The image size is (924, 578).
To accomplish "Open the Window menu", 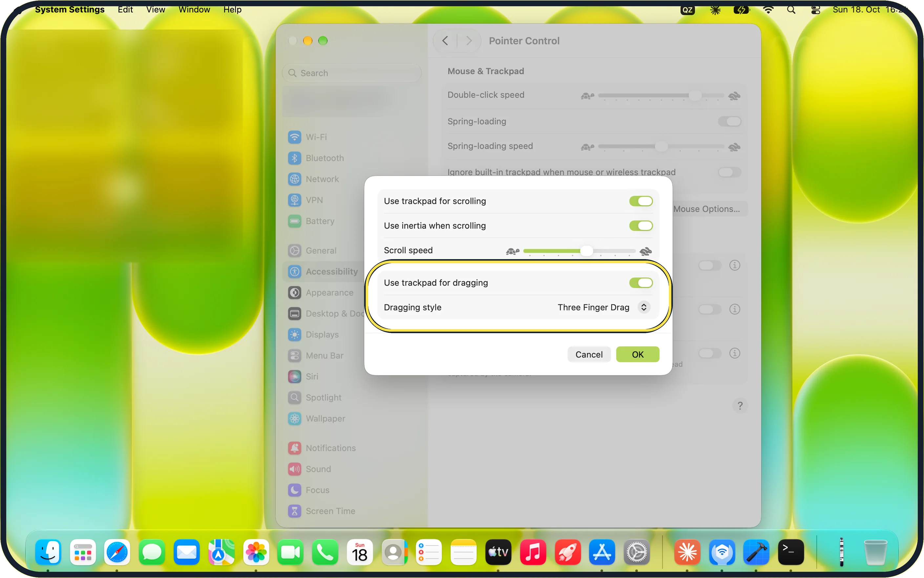I will 194,10.
